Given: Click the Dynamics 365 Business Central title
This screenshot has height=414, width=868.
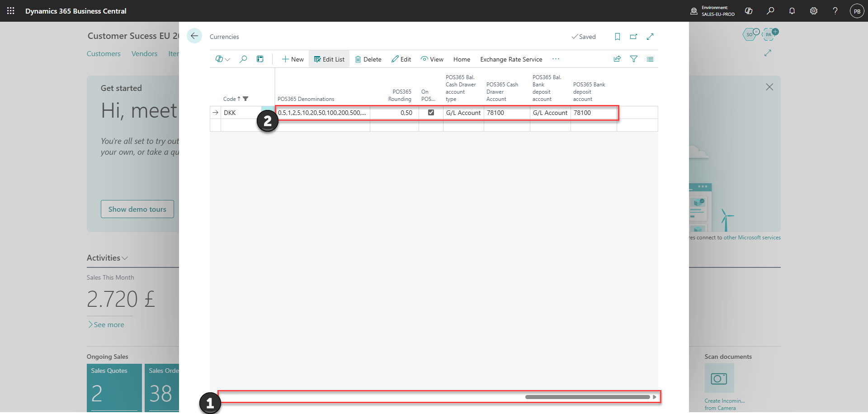Looking at the screenshot, I should pyautogui.click(x=75, y=11).
